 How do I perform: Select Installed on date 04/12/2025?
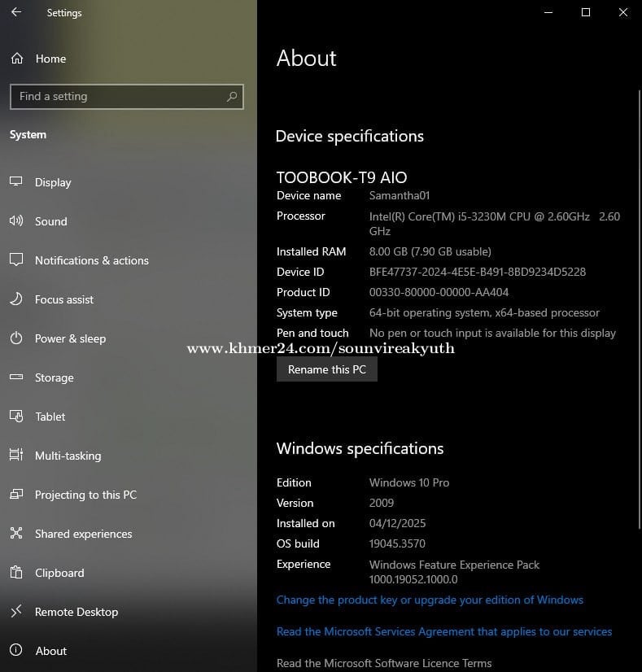(397, 524)
